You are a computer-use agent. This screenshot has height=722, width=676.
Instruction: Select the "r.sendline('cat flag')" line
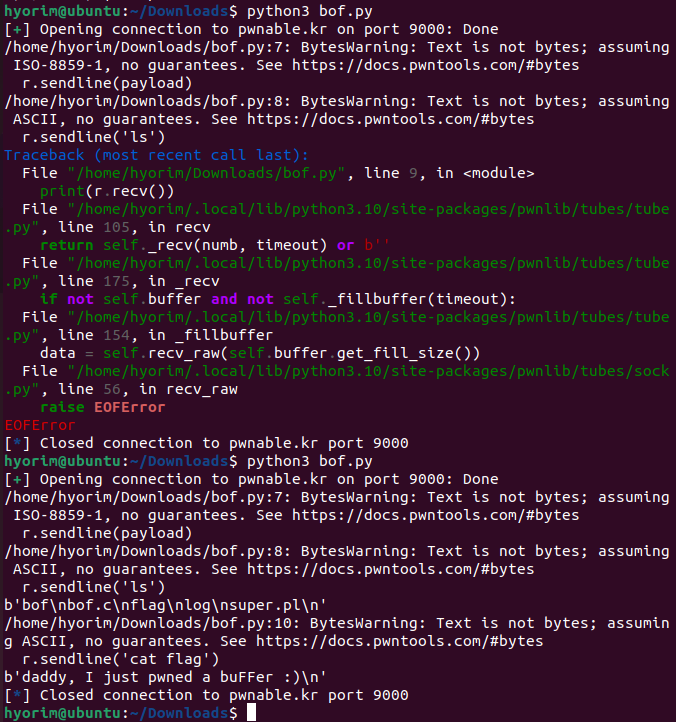[121, 659]
